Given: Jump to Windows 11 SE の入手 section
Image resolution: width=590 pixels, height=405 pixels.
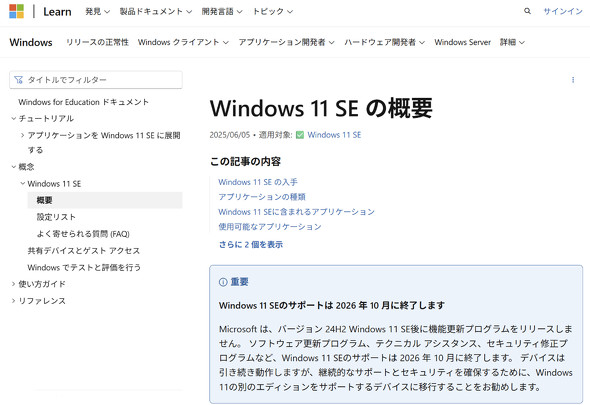Looking at the screenshot, I should [x=258, y=182].
